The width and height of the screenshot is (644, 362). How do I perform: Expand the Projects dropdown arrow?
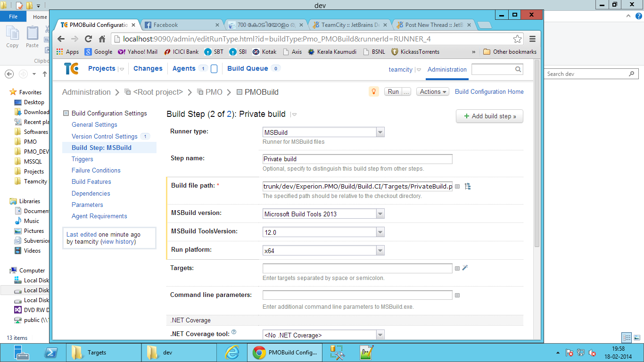pyautogui.click(x=122, y=69)
